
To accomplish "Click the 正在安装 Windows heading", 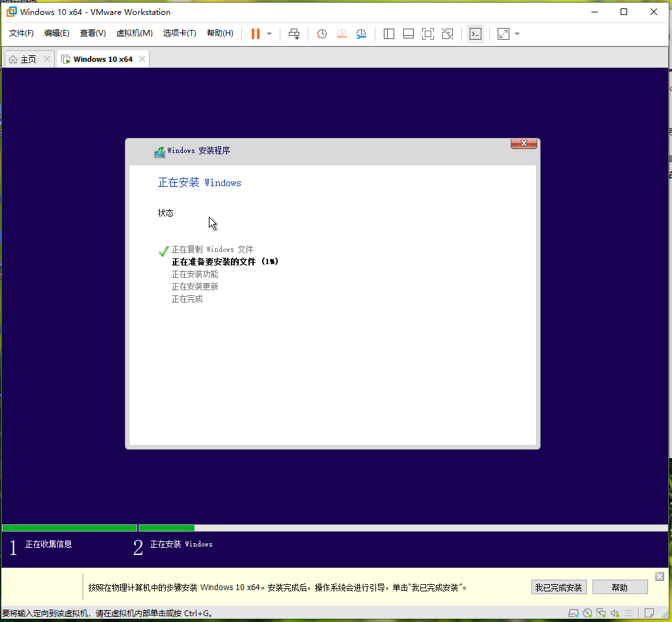I will click(199, 183).
